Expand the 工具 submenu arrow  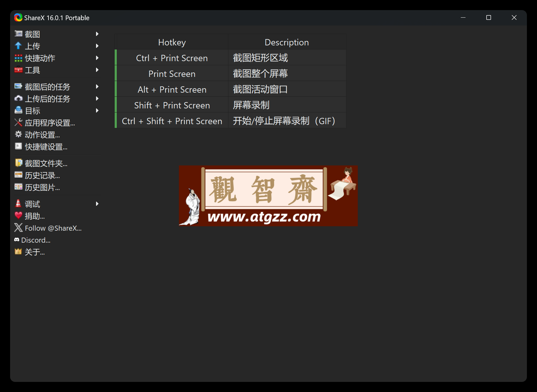(x=97, y=70)
